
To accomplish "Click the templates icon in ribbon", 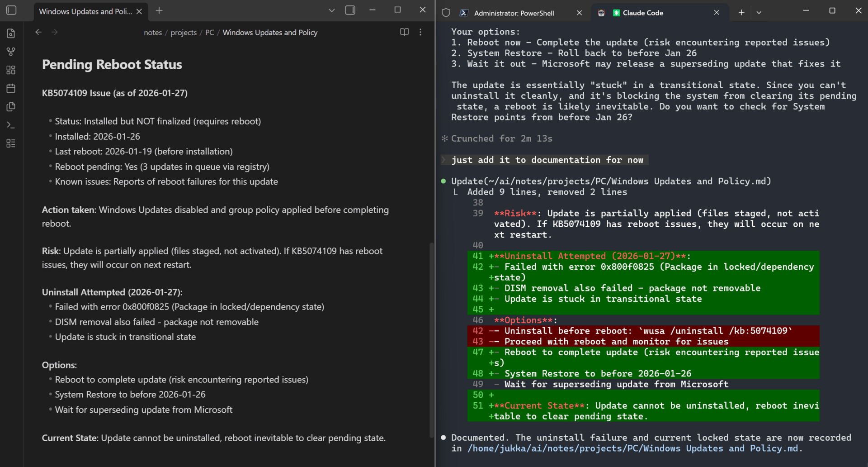I will click(11, 107).
